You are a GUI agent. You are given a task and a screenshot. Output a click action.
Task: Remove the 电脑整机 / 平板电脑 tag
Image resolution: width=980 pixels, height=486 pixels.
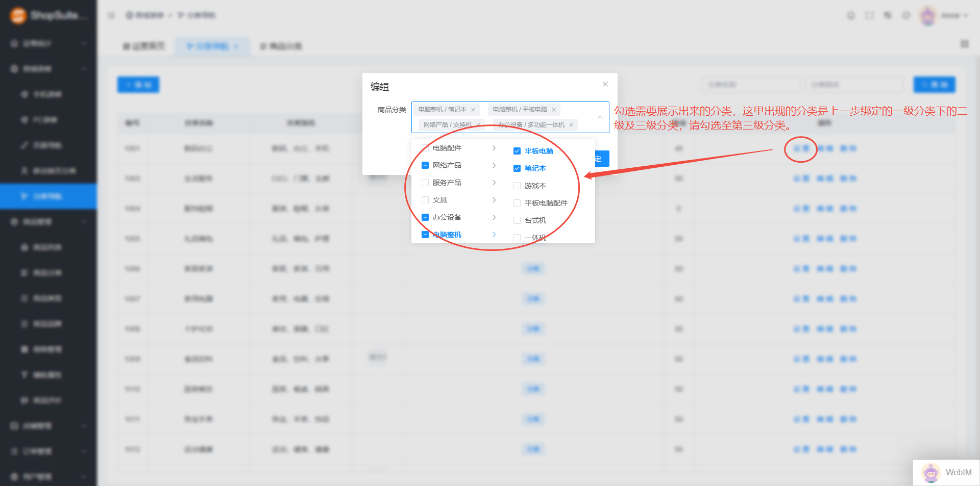554,110
